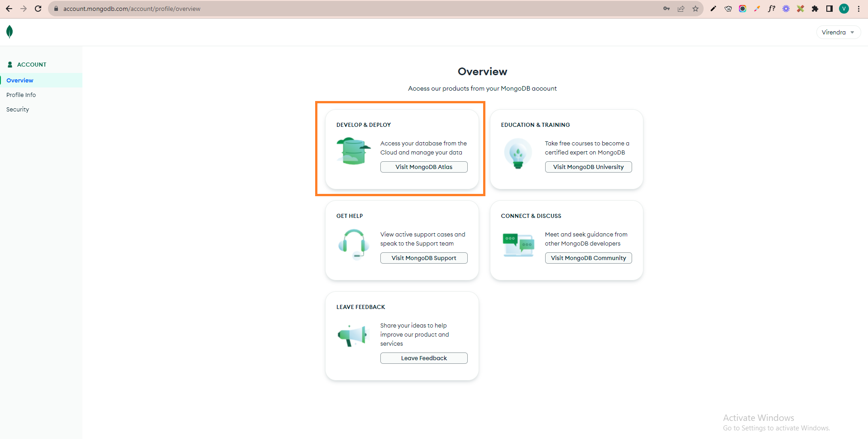Click Visit MongoDB University button
868x439 pixels.
tap(588, 167)
